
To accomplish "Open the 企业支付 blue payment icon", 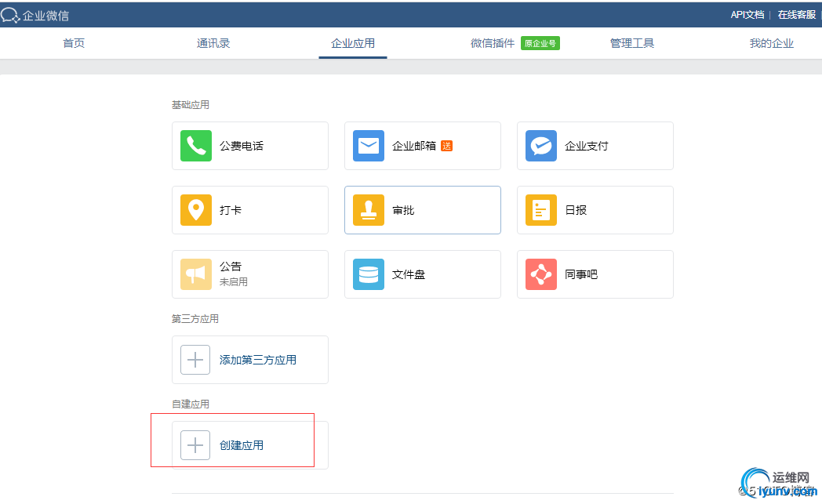I will [x=540, y=146].
